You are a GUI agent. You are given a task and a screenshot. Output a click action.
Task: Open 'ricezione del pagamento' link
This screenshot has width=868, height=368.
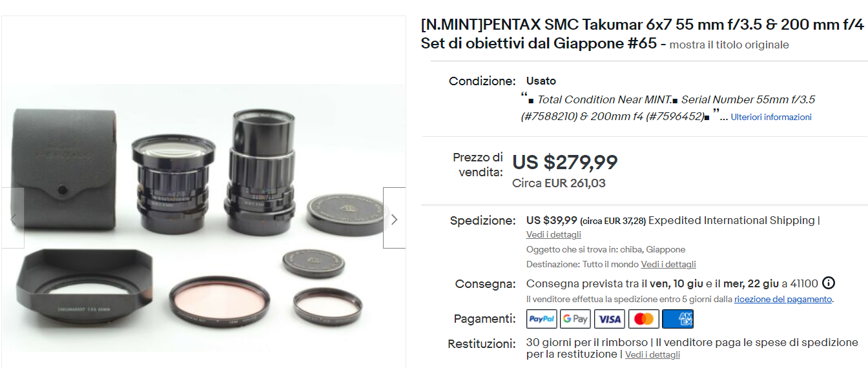pyautogui.click(x=783, y=300)
